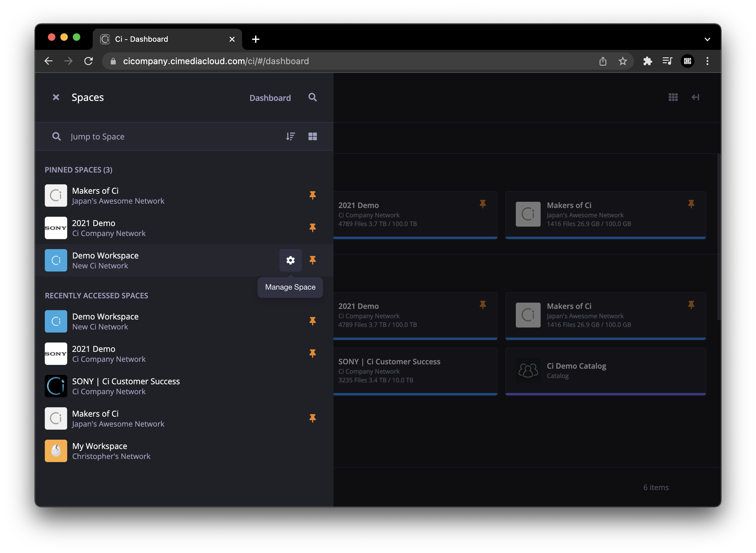Open Chrome extensions puzzle icon
This screenshot has width=756, height=553.
(x=648, y=61)
